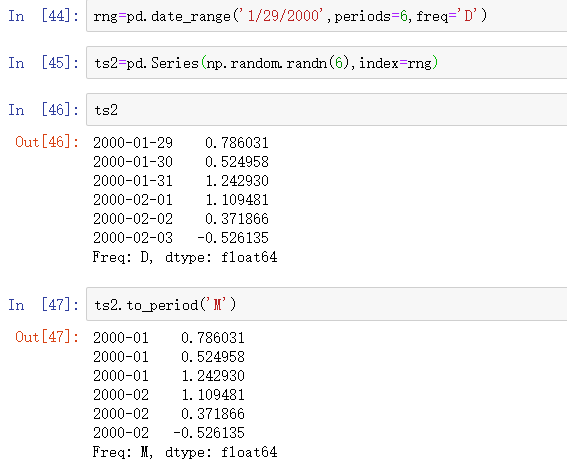This screenshot has height=469, width=567.
Task: Focus the ts2 code cell In [46]
Action: coord(327,110)
